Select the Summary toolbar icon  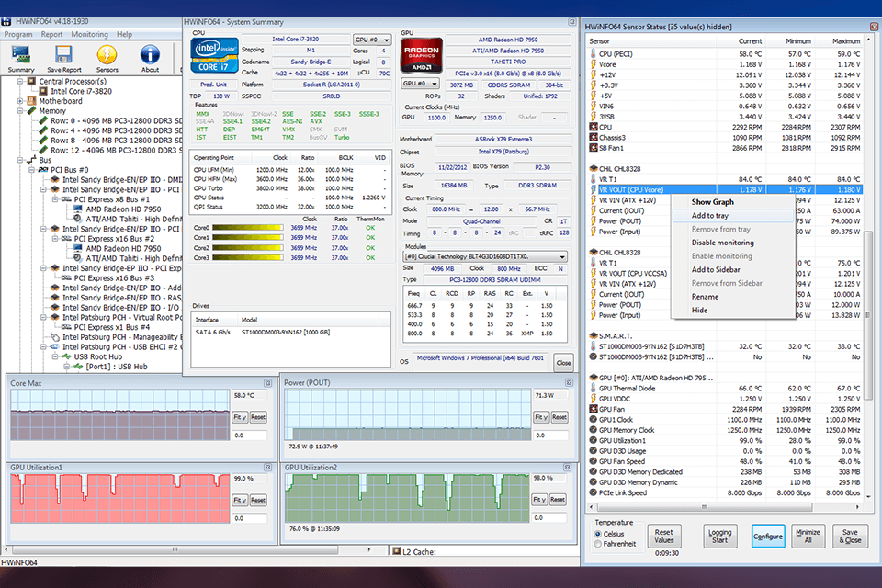pos(20,55)
